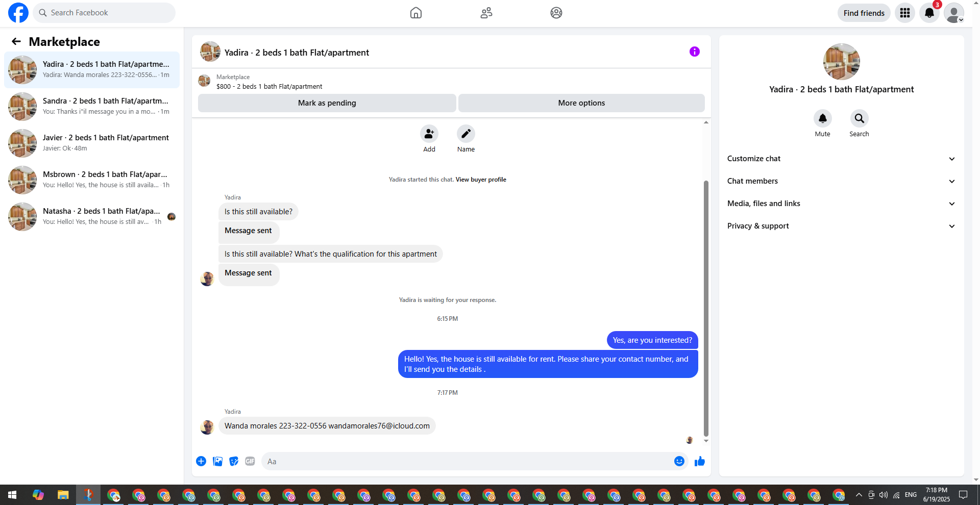The image size is (980, 505).
Task: Click Mark as pending button
Action: click(327, 103)
